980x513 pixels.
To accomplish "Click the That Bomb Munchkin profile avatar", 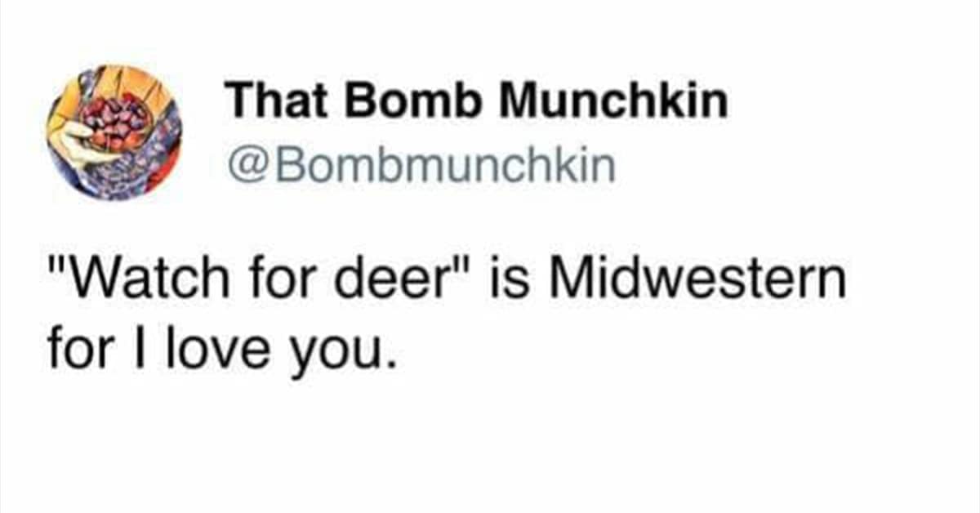I will click(x=114, y=132).
